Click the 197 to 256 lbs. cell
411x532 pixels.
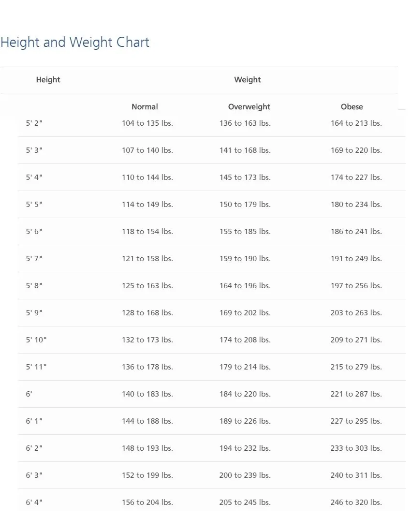(356, 286)
